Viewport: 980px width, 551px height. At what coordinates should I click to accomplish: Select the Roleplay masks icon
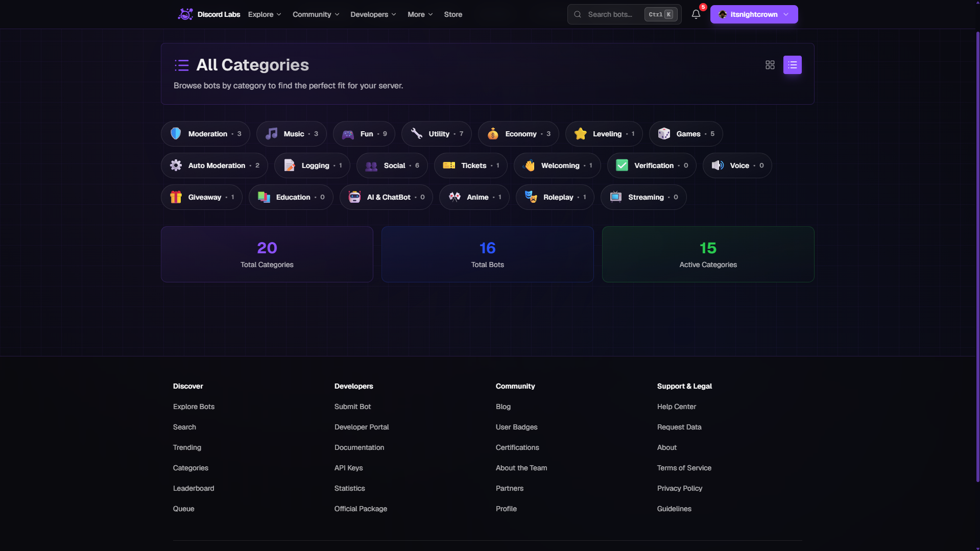tap(531, 197)
